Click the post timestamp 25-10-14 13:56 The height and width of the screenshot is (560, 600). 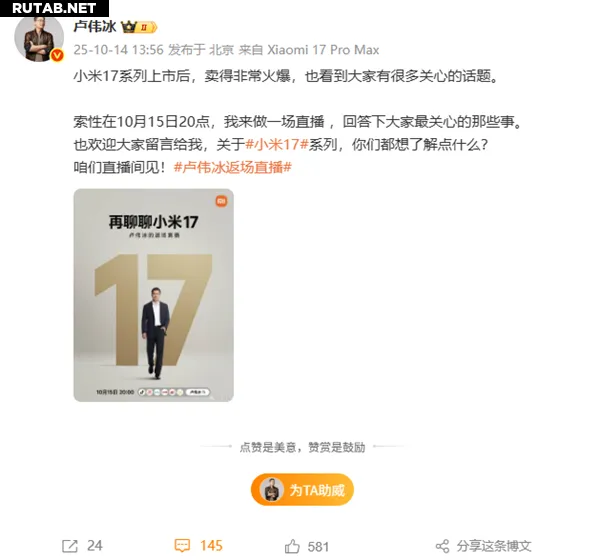[118, 50]
